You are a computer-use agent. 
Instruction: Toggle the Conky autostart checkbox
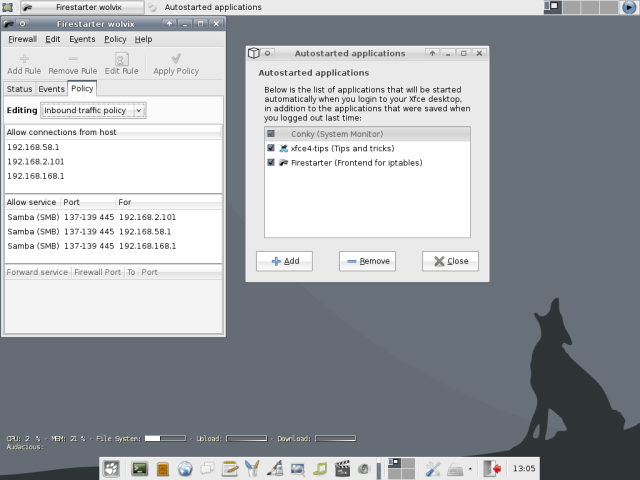[271, 134]
